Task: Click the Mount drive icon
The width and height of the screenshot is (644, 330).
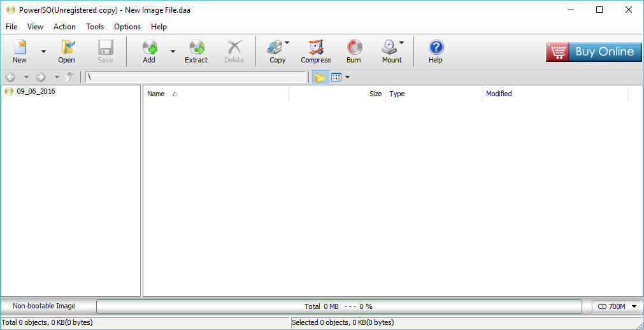Action: pyautogui.click(x=389, y=47)
